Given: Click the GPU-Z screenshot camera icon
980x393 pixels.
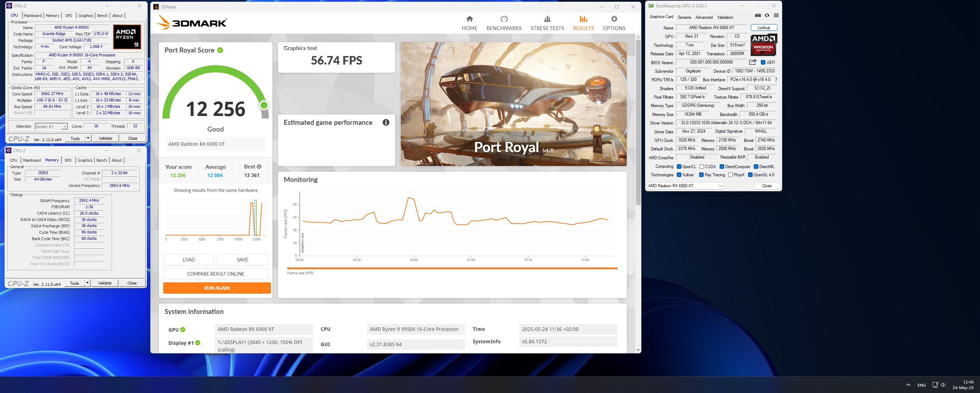Looking at the screenshot, I should coord(758,16).
